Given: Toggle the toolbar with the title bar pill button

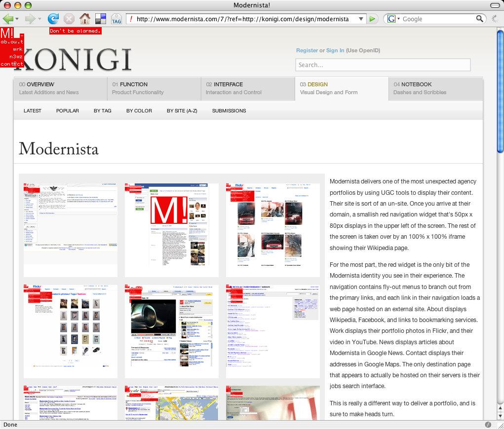Looking at the screenshot, I should pyautogui.click(x=495, y=5).
